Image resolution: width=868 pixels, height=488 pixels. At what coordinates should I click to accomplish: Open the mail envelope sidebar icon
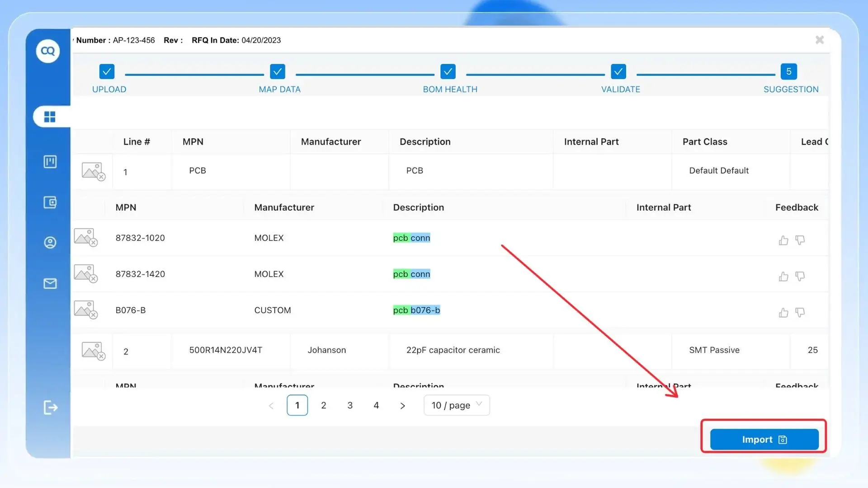tap(50, 283)
